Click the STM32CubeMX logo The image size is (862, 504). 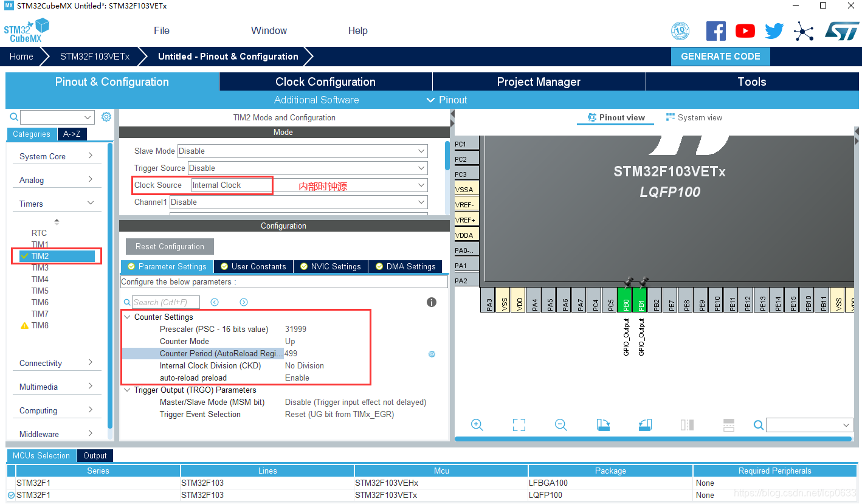point(26,31)
